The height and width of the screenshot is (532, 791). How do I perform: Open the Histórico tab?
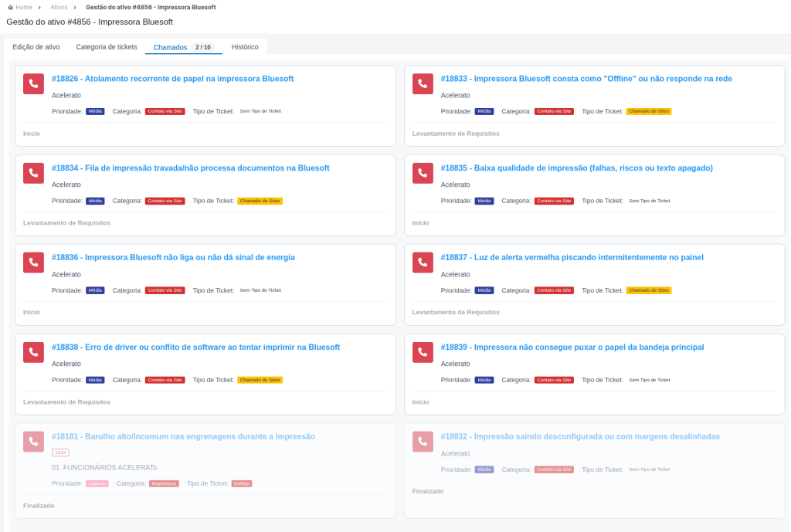tap(245, 47)
